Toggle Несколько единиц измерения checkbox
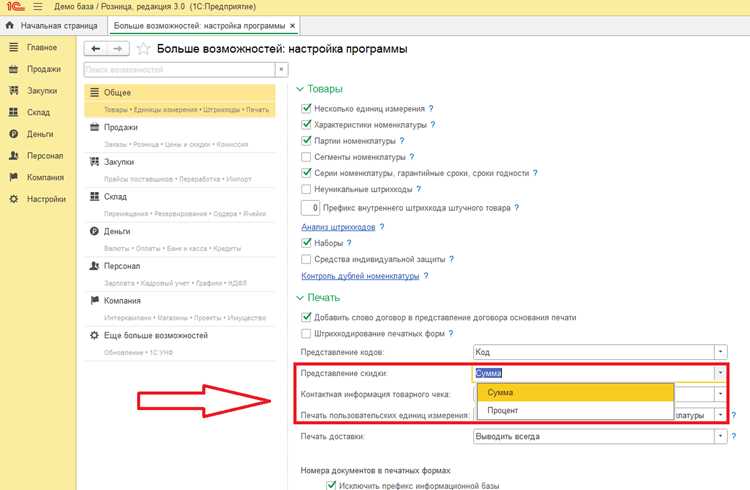750x490 pixels. coord(306,109)
